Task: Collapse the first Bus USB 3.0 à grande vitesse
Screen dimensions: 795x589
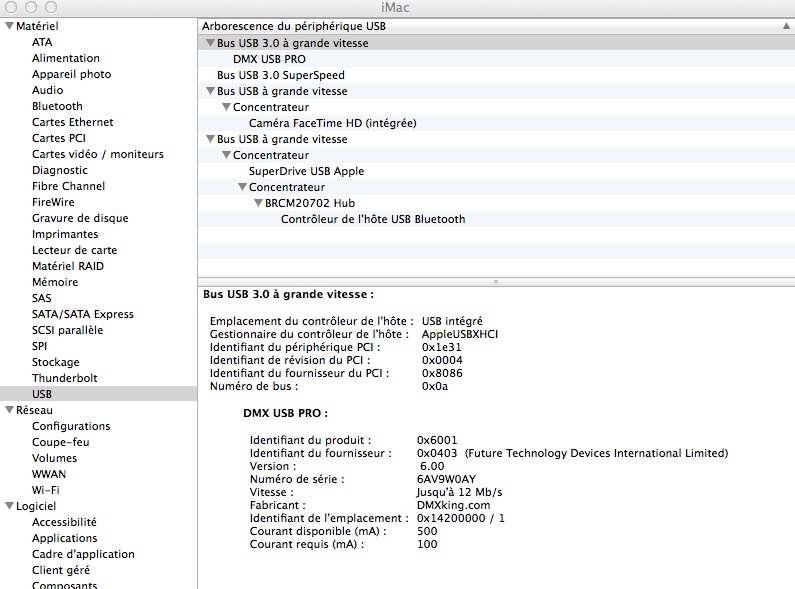Action: 210,43
